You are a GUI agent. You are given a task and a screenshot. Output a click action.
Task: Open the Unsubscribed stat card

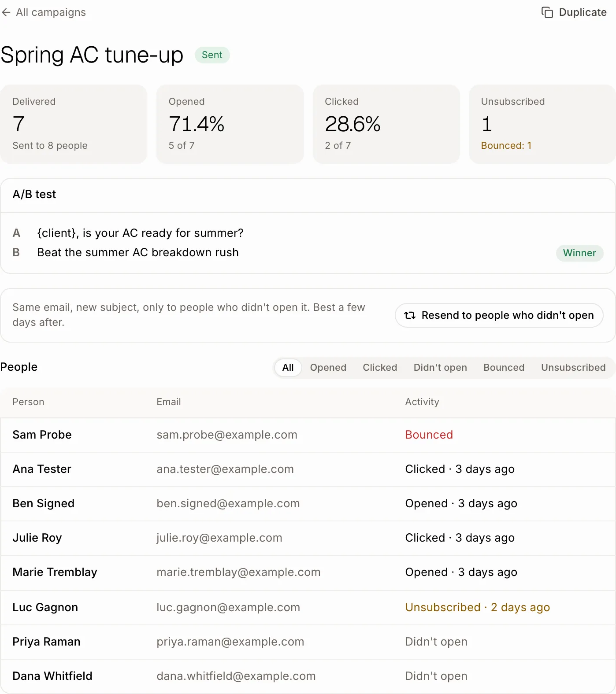click(x=542, y=124)
